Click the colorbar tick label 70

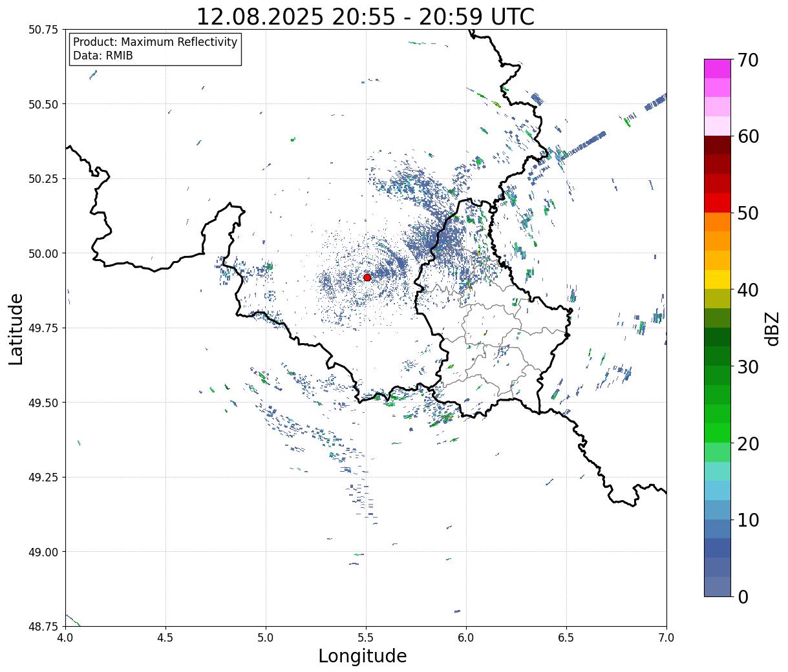click(x=748, y=60)
